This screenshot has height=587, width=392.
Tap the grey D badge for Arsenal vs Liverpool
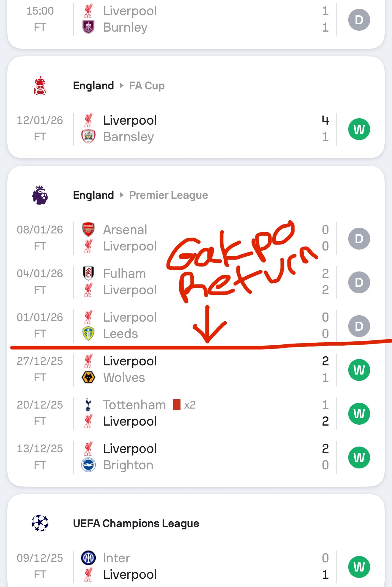pyautogui.click(x=359, y=239)
